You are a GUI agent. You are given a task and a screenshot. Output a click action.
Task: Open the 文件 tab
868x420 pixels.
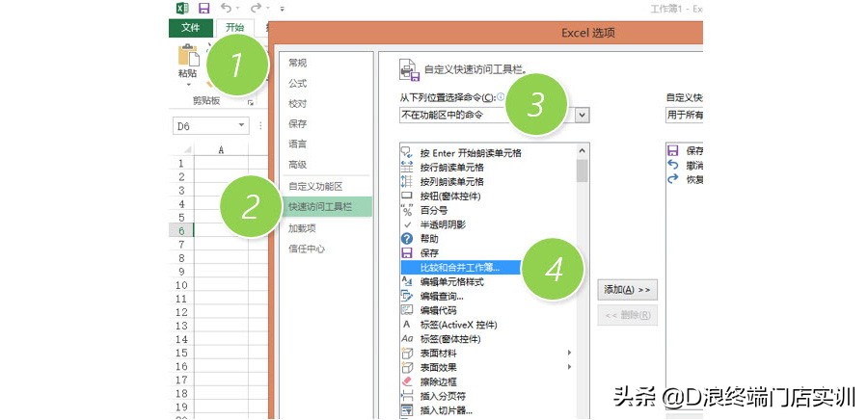coord(190,28)
